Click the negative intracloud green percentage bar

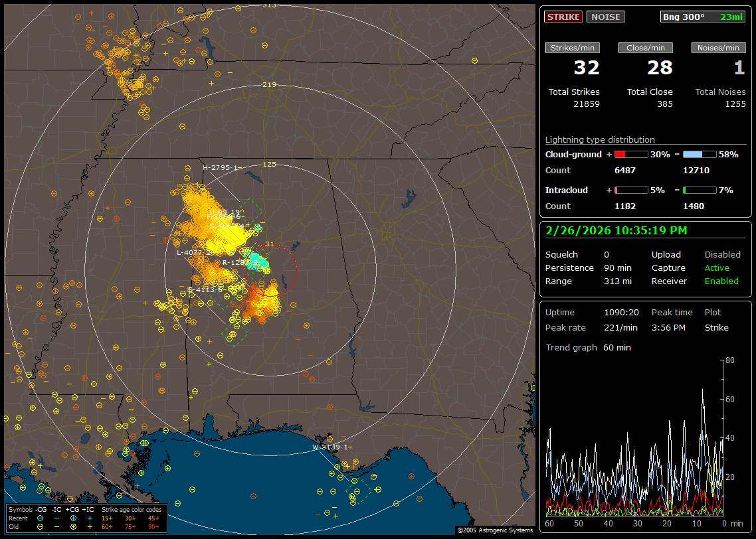pyautogui.click(x=700, y=190)
